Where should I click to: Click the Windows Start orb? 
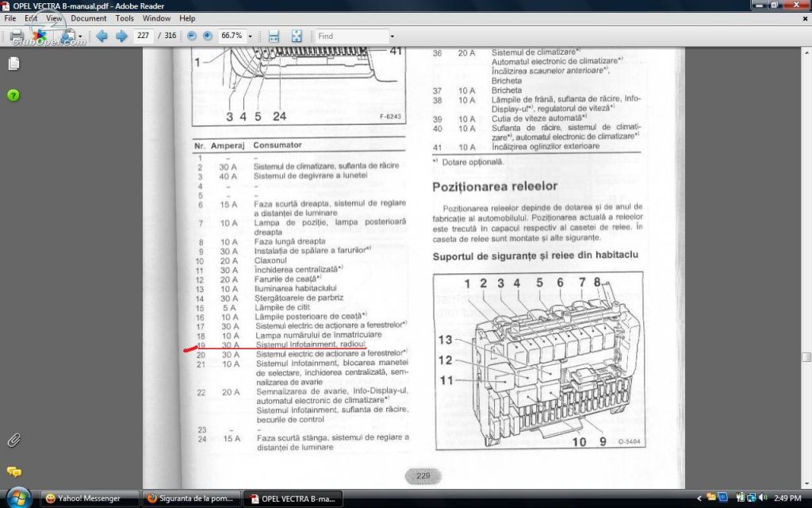pyautogui.click(x=19, y=498)
